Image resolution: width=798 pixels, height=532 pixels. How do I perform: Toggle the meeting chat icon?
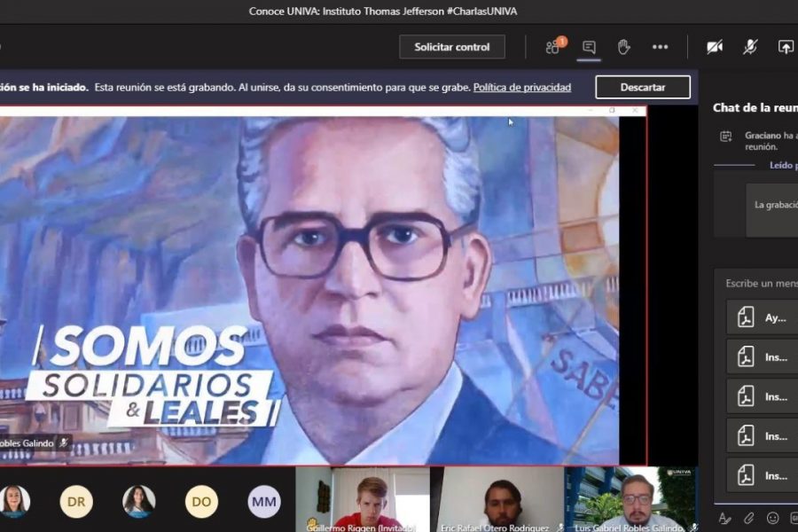(589, 47)
